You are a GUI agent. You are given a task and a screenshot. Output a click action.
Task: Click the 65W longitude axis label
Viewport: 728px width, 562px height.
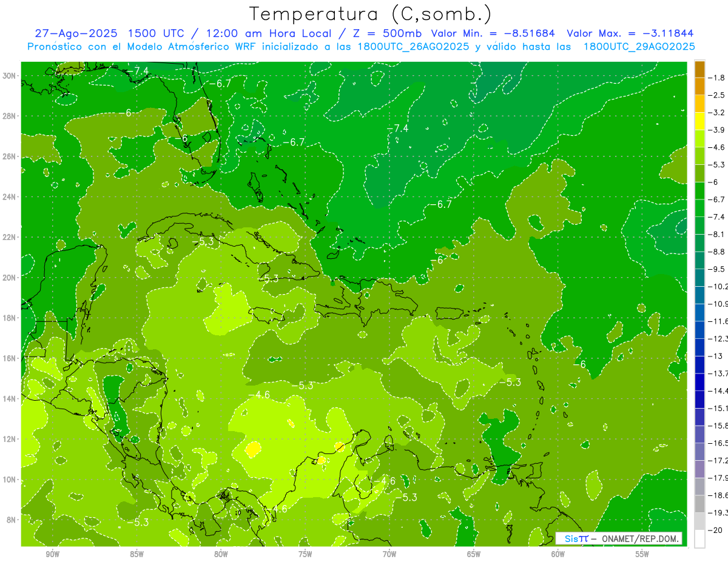click(474, 555)
